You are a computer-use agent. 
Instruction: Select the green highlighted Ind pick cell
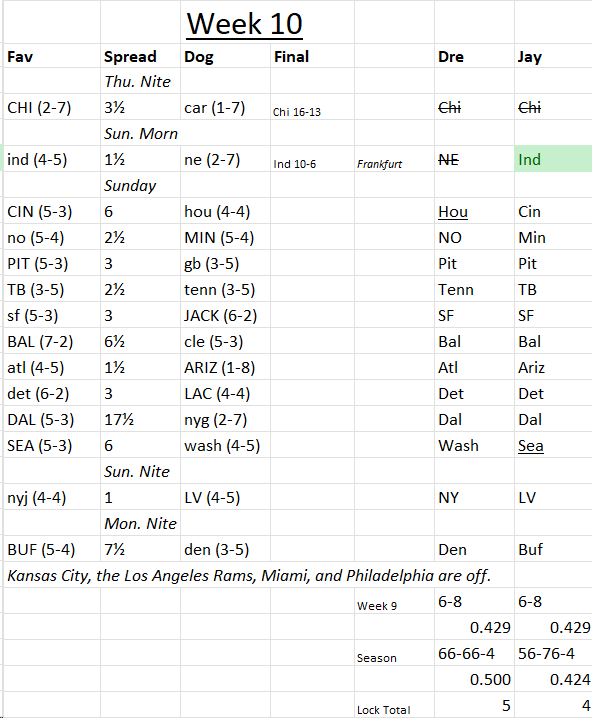coord(553,159)
